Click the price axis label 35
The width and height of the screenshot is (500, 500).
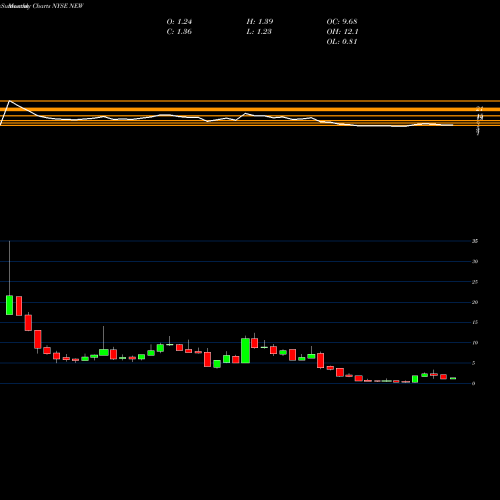point(475,241)
